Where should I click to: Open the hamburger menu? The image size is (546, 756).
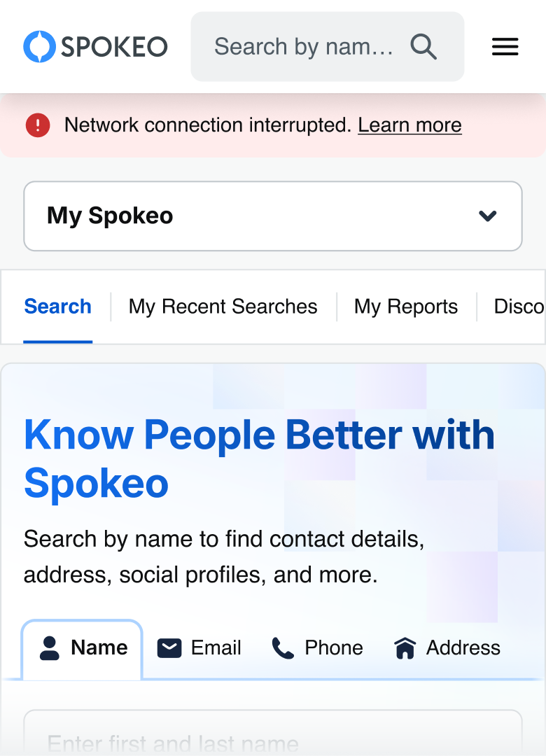(x=505, y=47)
